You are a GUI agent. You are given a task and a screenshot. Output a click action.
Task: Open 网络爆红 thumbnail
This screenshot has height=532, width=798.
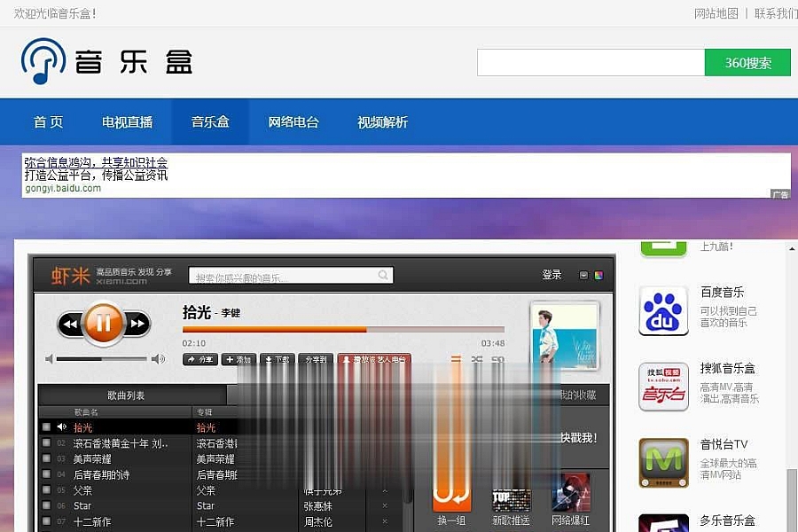click(571, 493)
